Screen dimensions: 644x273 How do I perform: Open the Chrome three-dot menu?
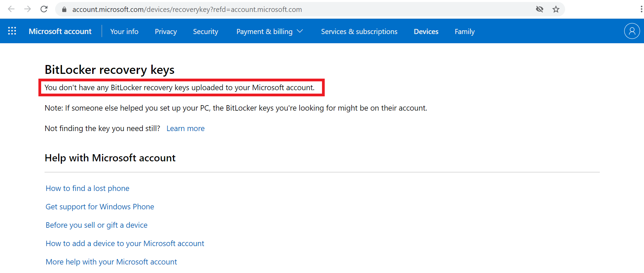(x=641, y=9)
